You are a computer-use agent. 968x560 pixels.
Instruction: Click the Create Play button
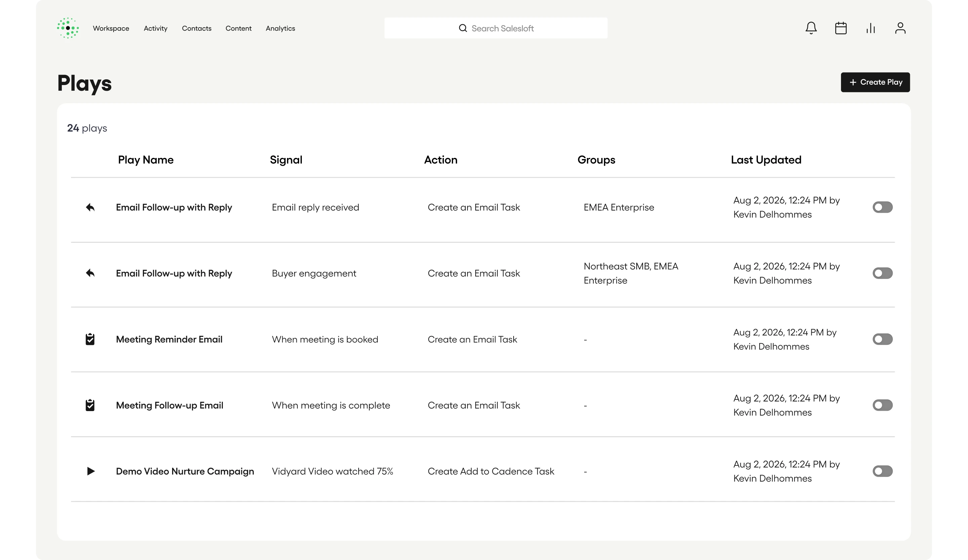(875, 82)
